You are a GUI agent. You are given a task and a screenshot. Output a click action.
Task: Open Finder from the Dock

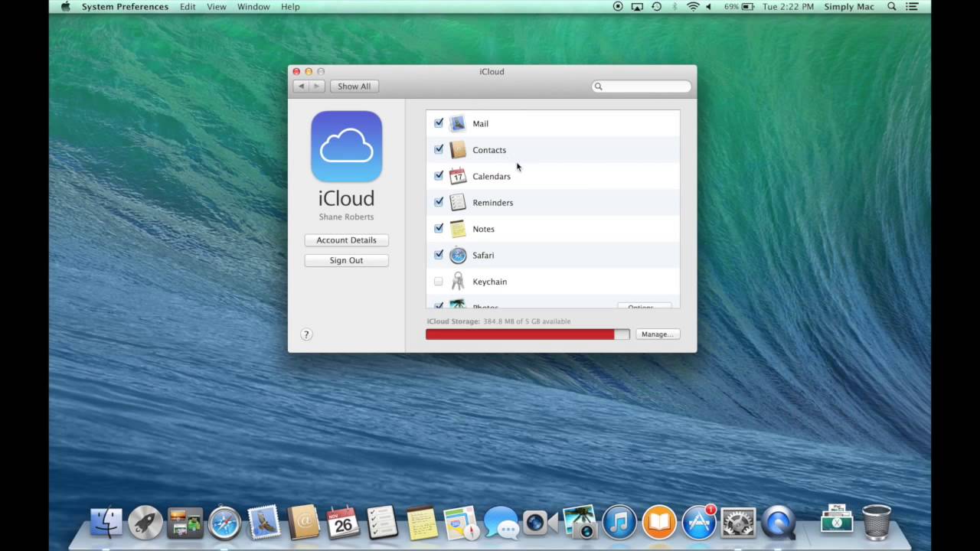click(x=106, y=523)
